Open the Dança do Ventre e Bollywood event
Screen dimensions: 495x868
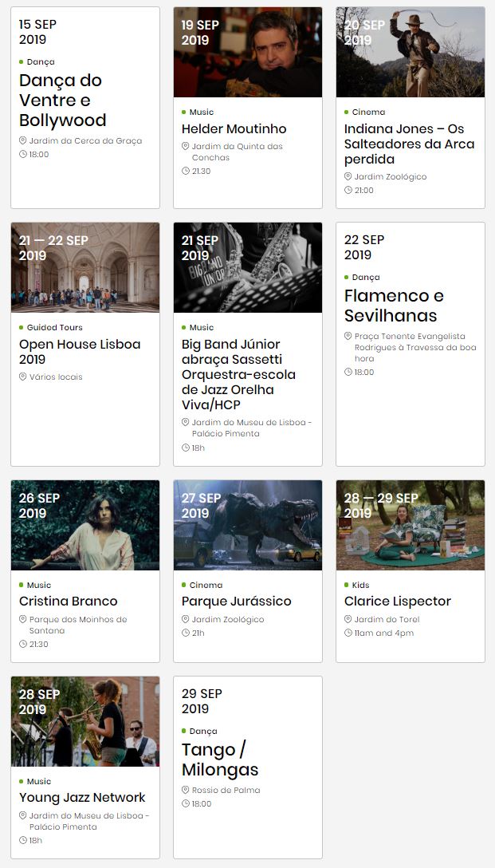coord(62,101)
